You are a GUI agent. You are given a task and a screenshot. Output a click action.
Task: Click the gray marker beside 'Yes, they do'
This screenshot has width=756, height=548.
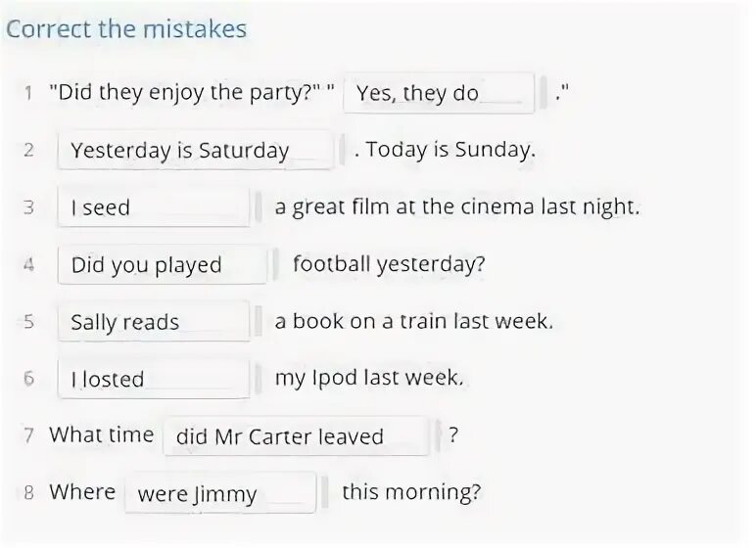543,93
